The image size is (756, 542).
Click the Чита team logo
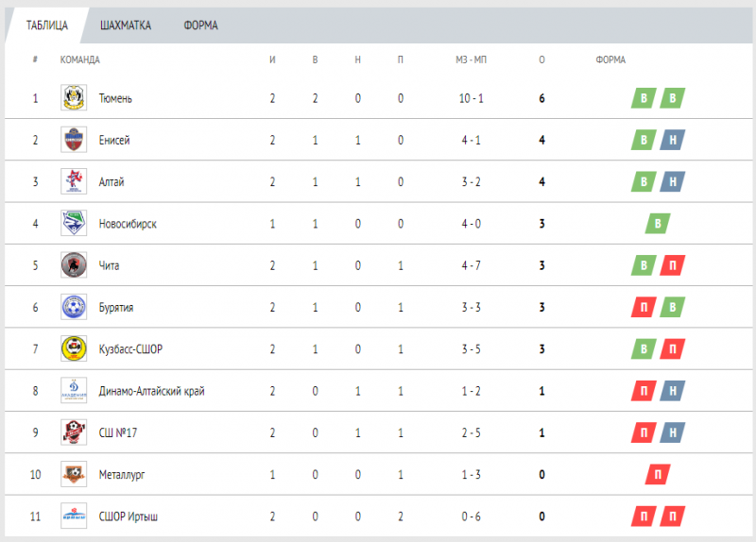point(73,265)
